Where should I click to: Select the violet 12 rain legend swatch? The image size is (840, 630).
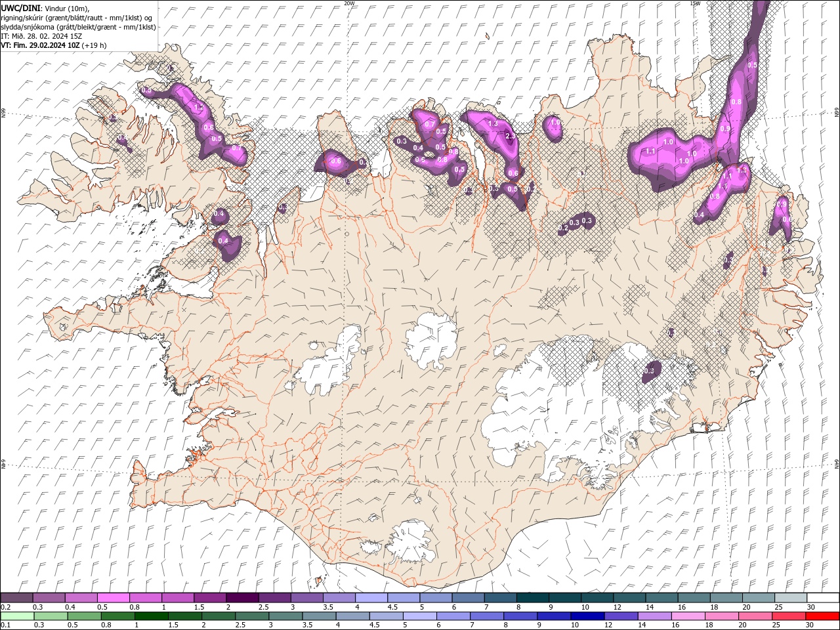(x=621, y=616)
